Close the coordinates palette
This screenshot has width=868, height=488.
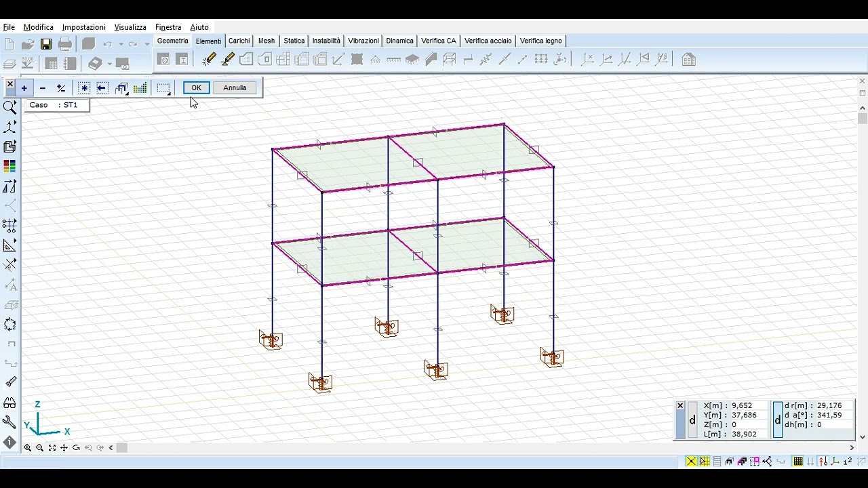pyautogui.click(x=680, y=405)
